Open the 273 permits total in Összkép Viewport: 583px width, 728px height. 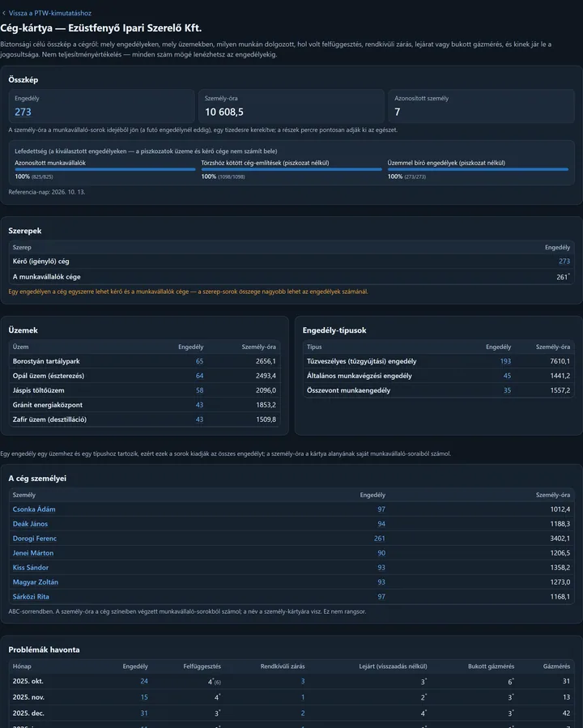23,112
